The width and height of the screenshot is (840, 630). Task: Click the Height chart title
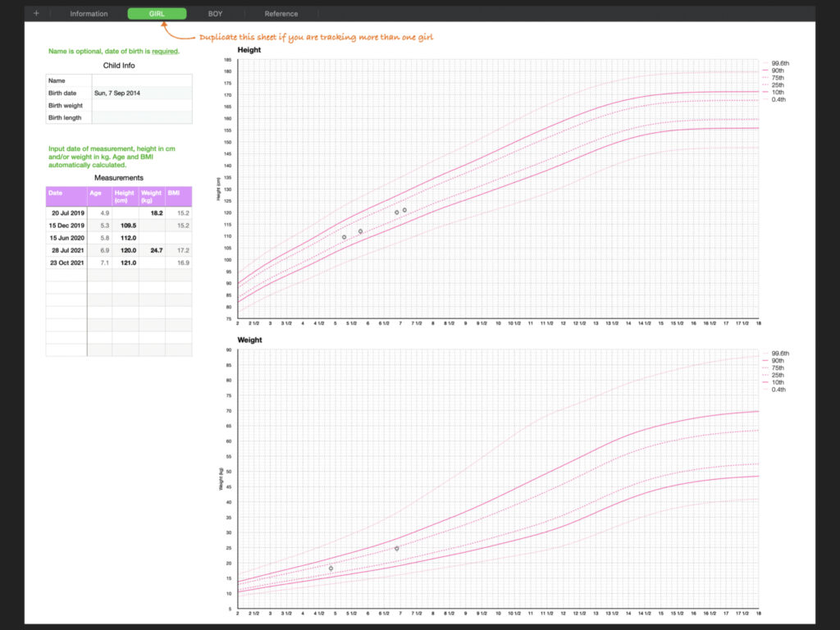(249, 50)
